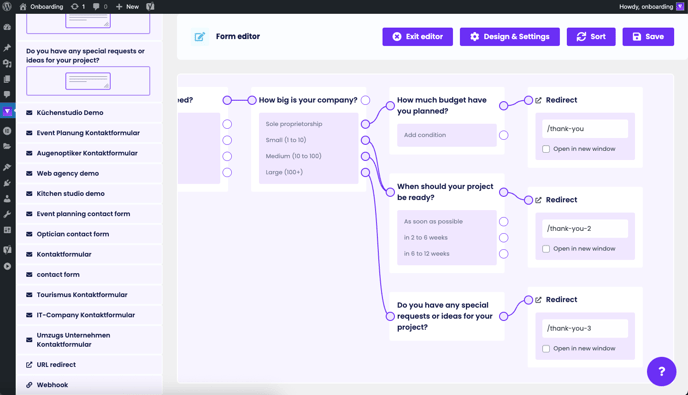Open Design & Settings
This screenshot has width=688, height=395.
coord(509,37)
